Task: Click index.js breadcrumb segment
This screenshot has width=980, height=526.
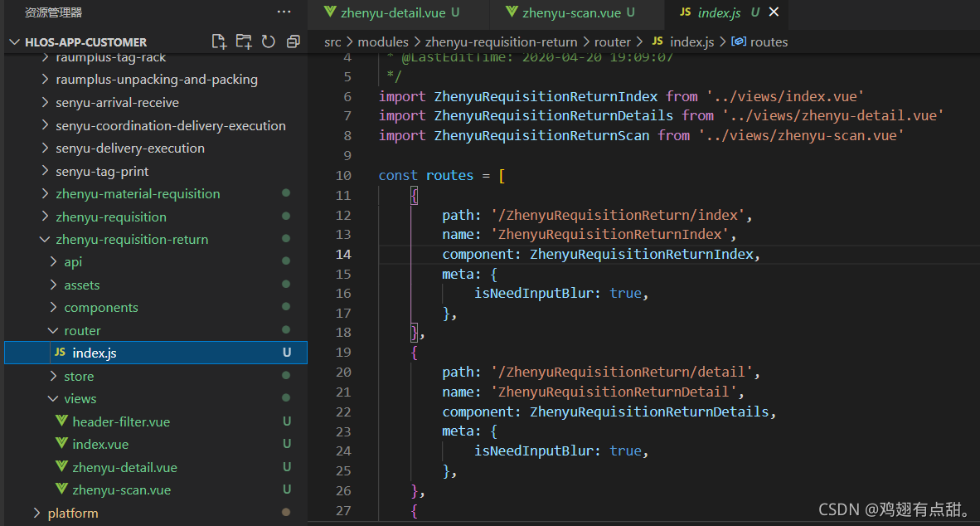Action: [x=691, y=42]
